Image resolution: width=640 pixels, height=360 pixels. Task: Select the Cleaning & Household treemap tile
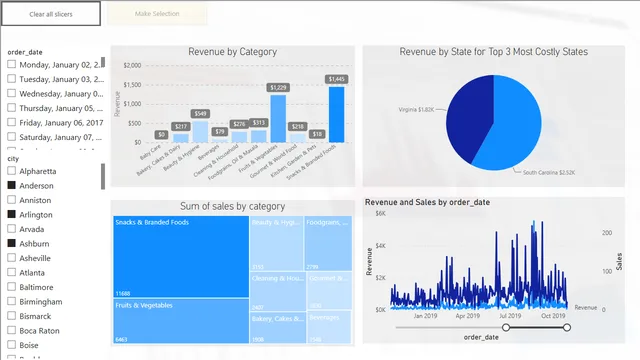click(278, 291)
